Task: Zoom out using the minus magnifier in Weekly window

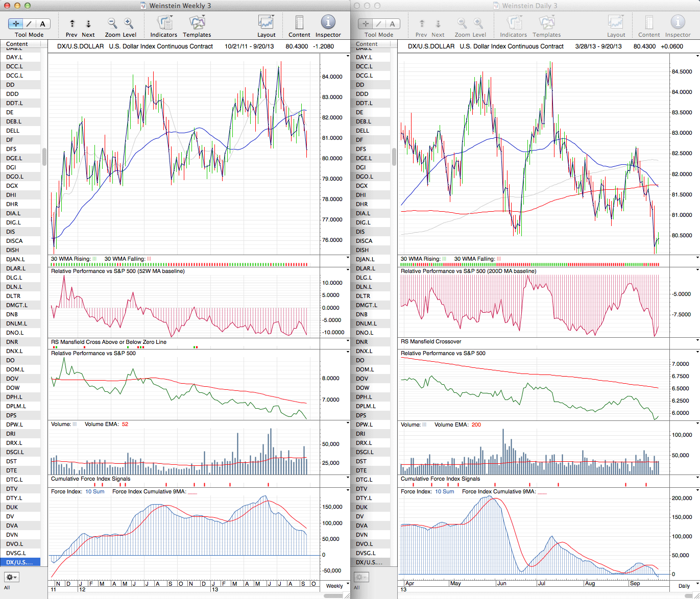Action: 112,23
